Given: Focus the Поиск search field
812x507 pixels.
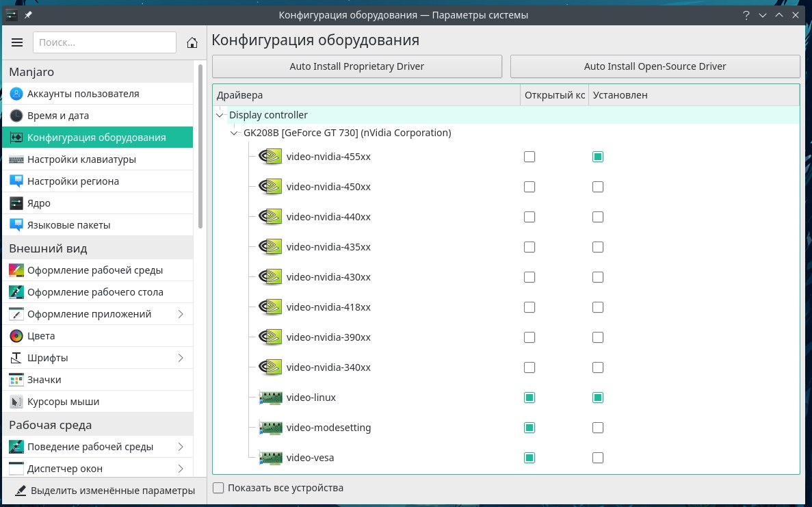Looking at the screenshot, I should coord(105,42).
